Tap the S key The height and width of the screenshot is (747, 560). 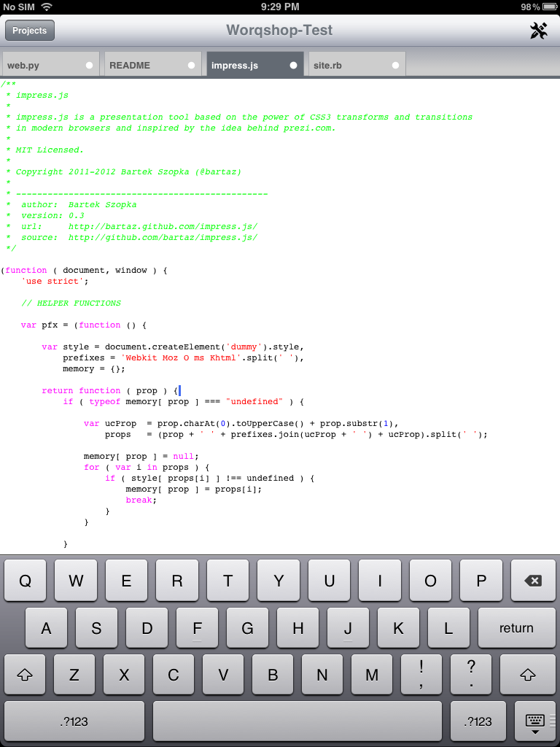click(x=97, y=628)
